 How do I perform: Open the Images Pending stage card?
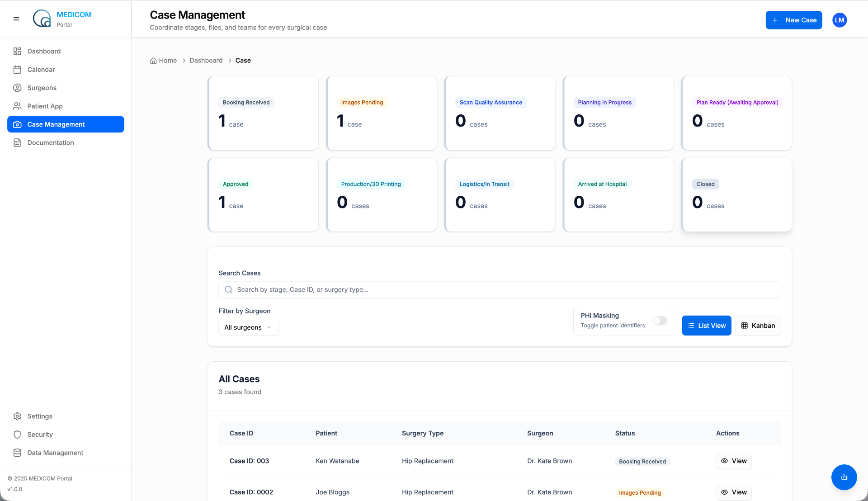382,113
